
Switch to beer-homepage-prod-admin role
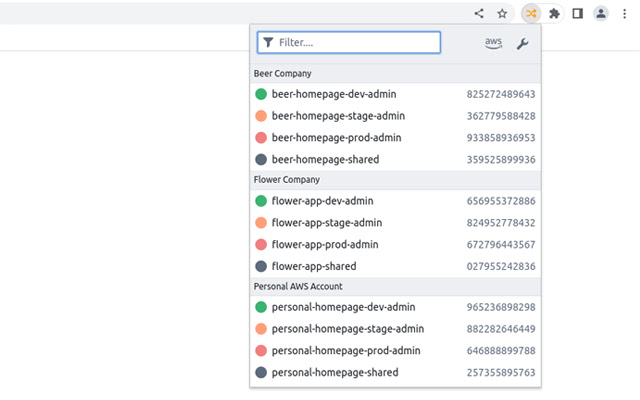tap(396, 138)
